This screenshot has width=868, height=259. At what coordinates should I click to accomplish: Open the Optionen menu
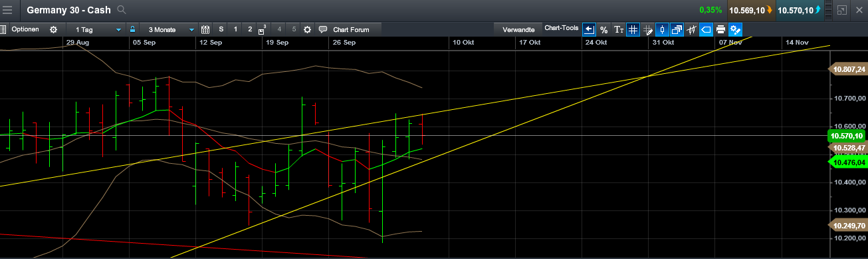click(25, 29)
